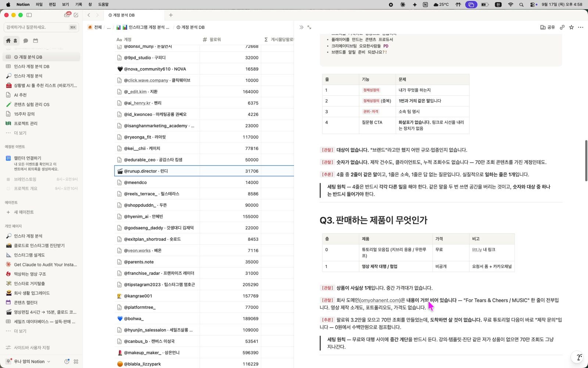
Task: Expand '더 보기' under personal pages
Action: click(20, 331)
